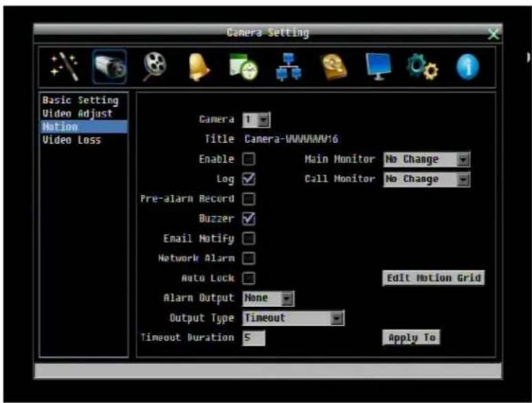Close the Camera Setting window
The image size is (532, 403).
click(494, 34)
